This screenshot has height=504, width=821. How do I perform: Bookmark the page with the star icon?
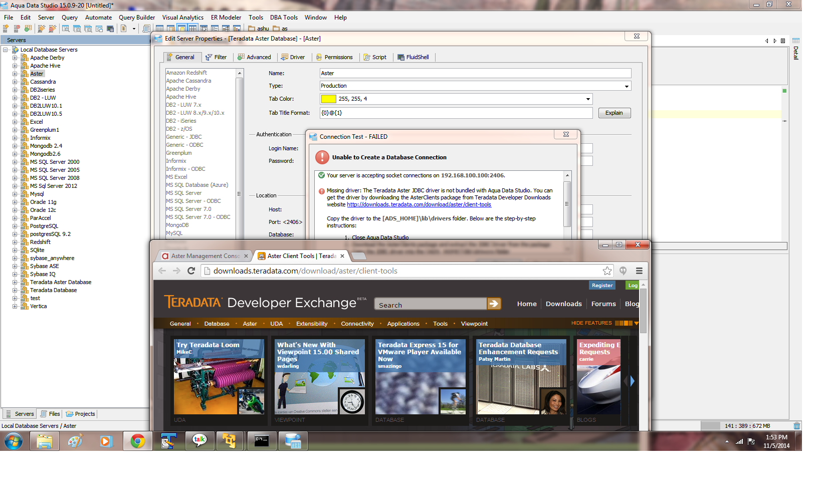(607, 271)
